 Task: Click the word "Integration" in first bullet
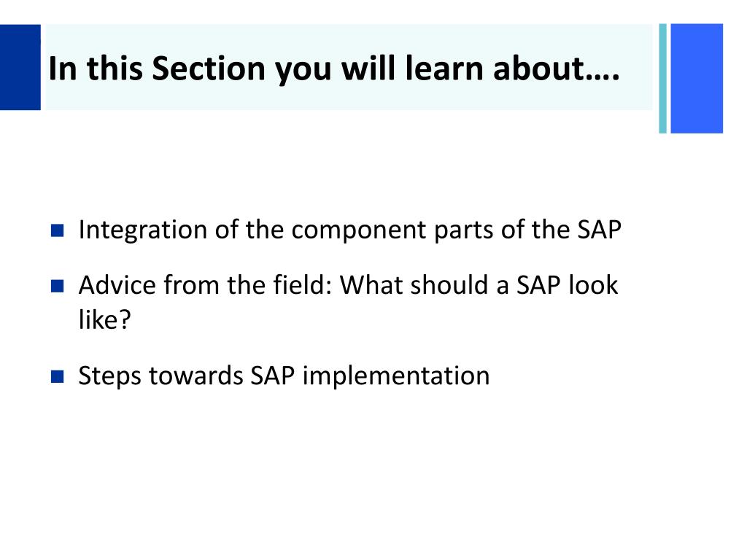[143, 230]
